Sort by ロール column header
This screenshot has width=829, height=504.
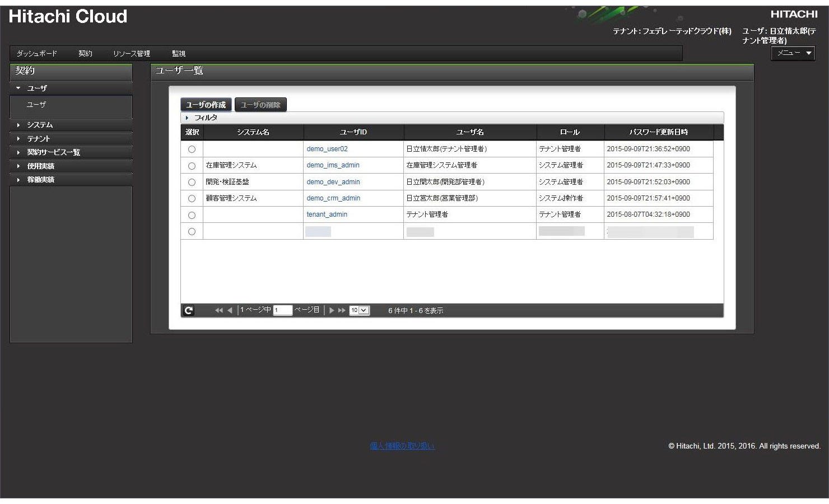point(570,132)
